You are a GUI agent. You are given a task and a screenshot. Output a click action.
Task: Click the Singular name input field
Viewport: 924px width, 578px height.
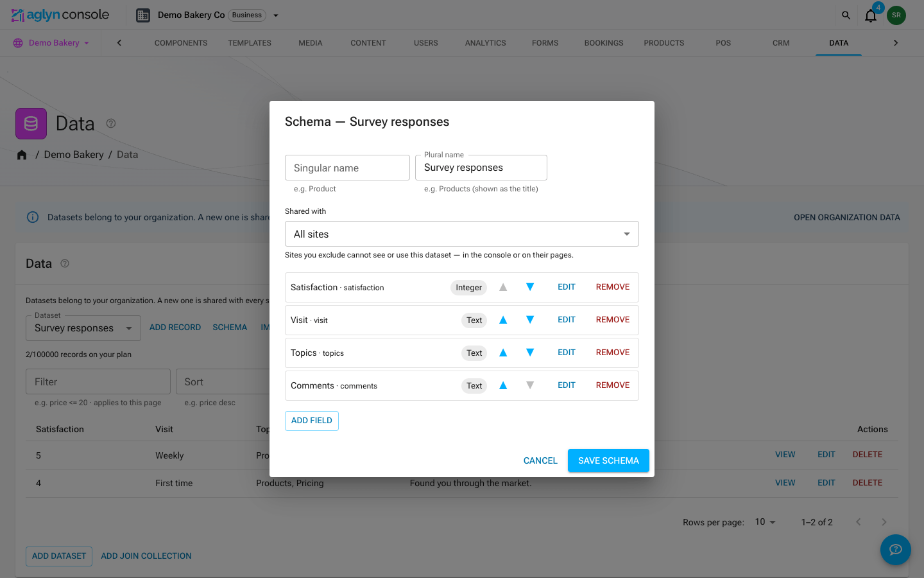347,168
